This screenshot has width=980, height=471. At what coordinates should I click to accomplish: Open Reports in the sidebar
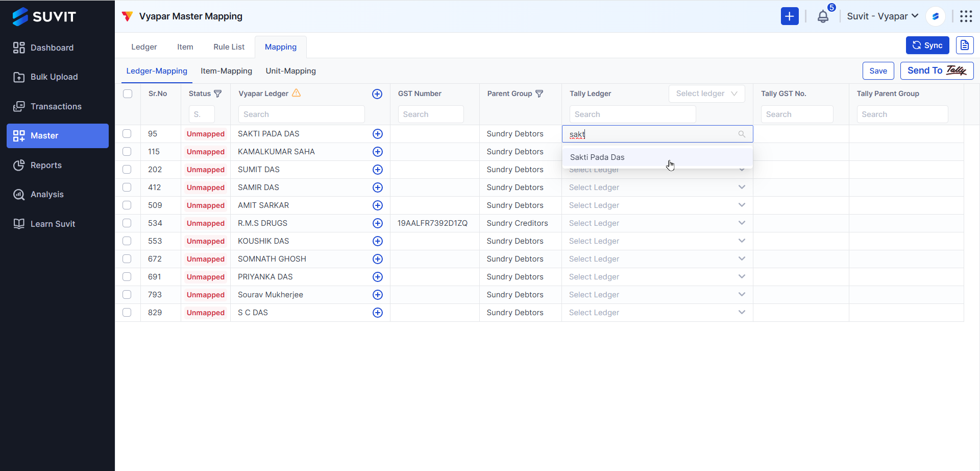pos(58,165)
